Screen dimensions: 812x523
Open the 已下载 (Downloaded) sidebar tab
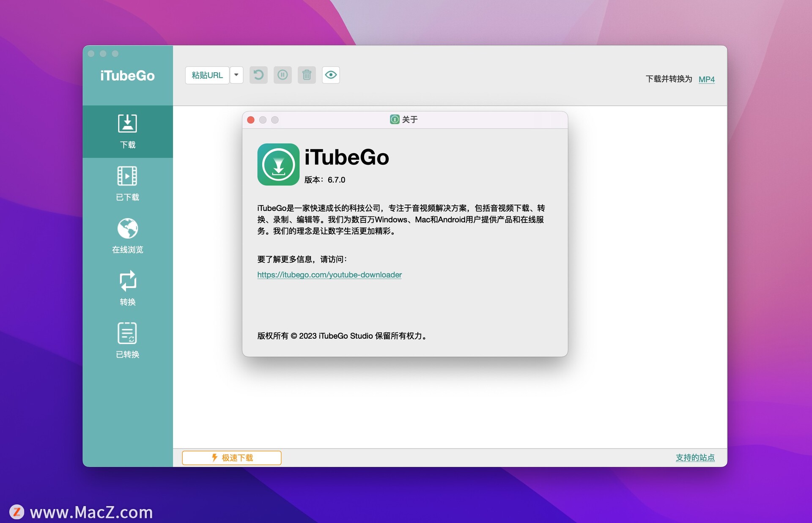click(x=127, y=184)
